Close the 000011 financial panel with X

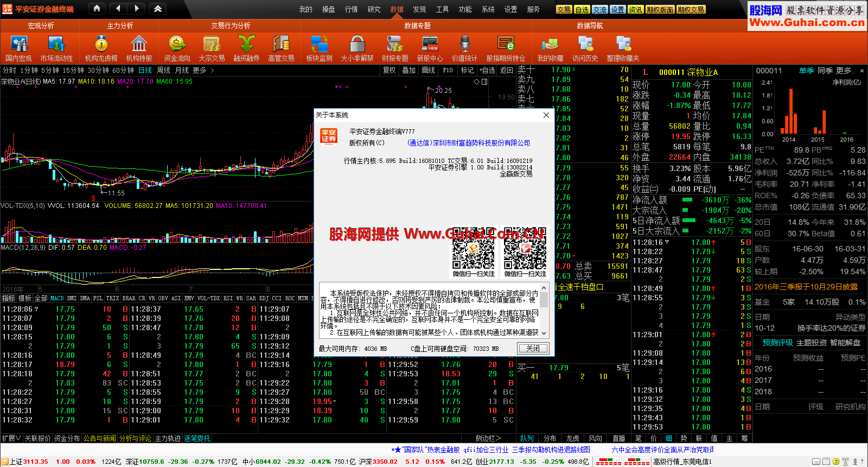[x=862, y=71]
